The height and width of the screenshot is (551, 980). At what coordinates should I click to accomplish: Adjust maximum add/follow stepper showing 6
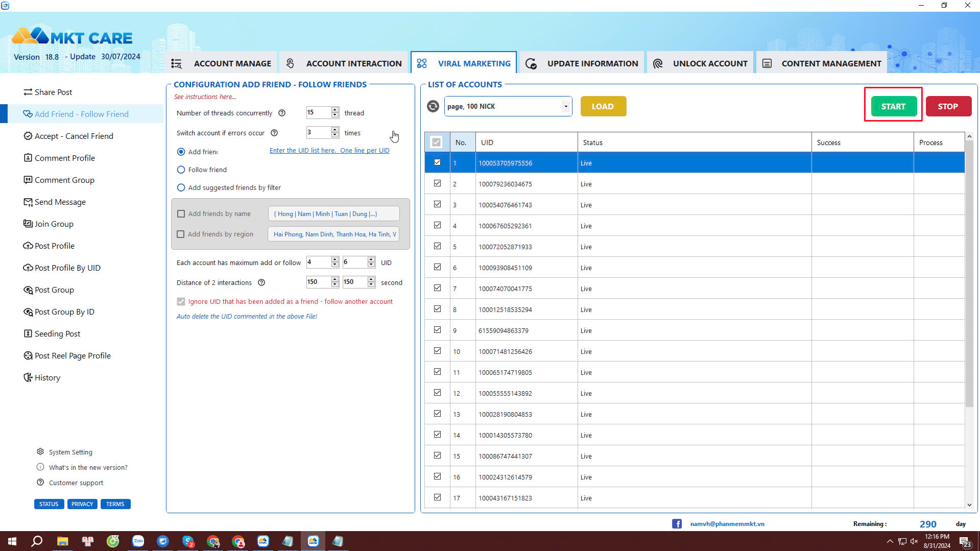click(371, 262)
